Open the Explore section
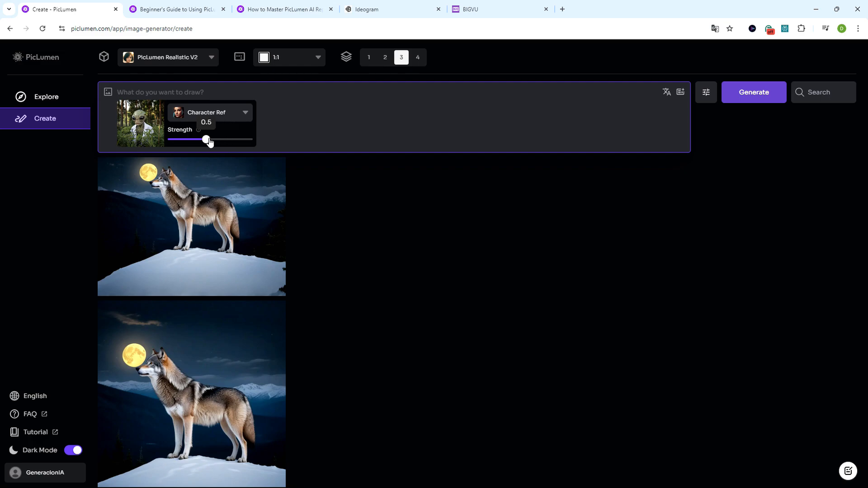This screenshot has width=868, height=488. tap(46, 96)
